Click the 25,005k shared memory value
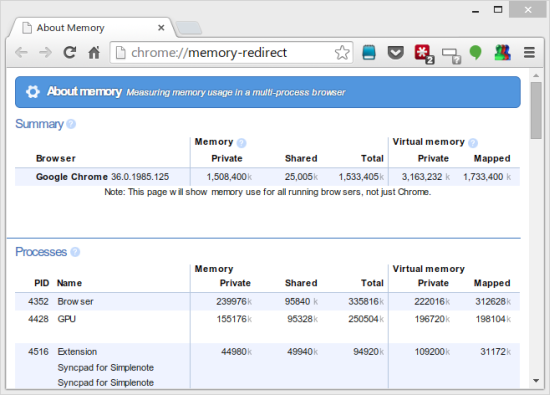The height and width of the screenshot is (395, 550). [301, 176]
